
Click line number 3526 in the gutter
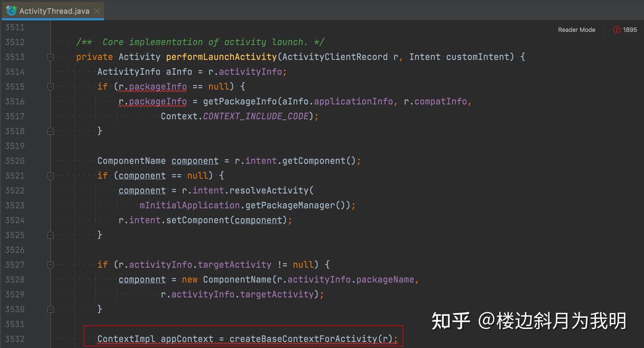(x=15, y=250)
